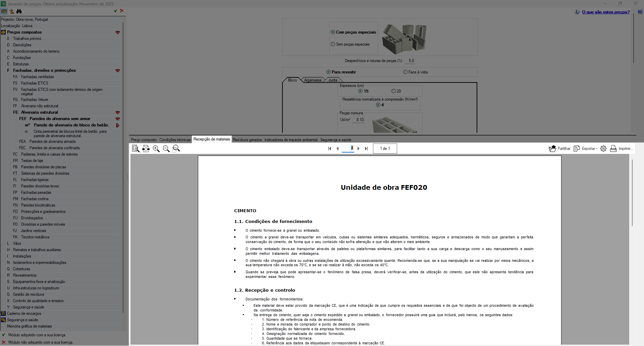
Task: Switch to the Junta tab
Action: pyautogui.click(x=333, y=80)
